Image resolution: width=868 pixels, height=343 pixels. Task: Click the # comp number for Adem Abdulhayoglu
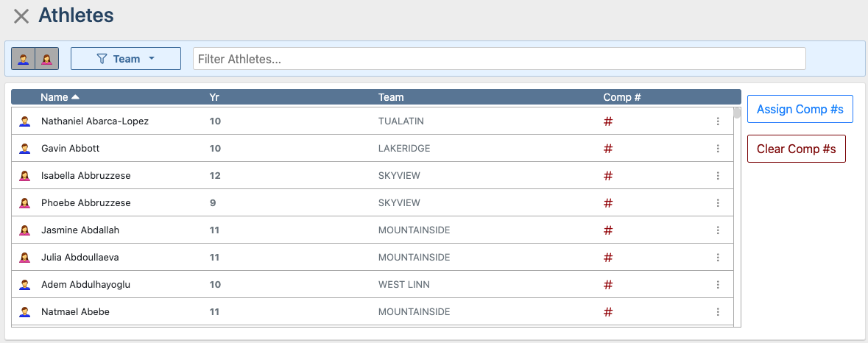click(x=608, y=285)
